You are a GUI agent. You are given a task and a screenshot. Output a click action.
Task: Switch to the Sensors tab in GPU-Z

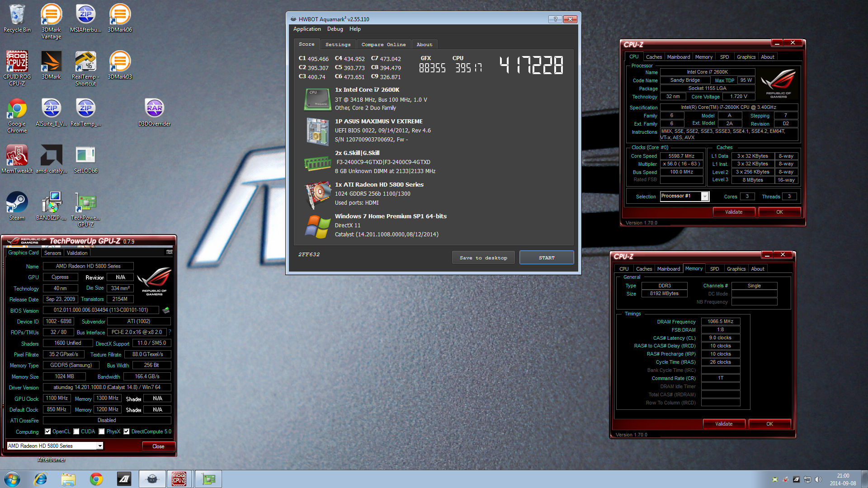coord(52,253)
